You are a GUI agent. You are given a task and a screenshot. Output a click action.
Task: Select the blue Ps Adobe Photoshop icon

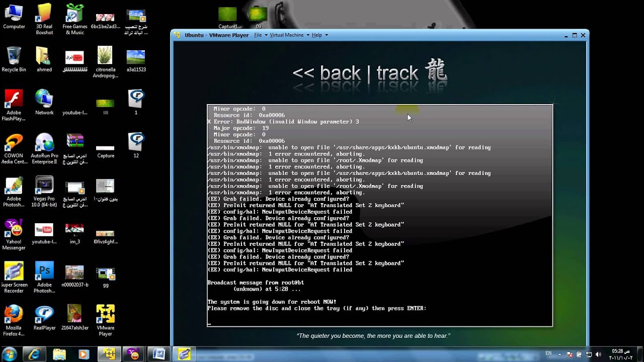pos(44,278)
